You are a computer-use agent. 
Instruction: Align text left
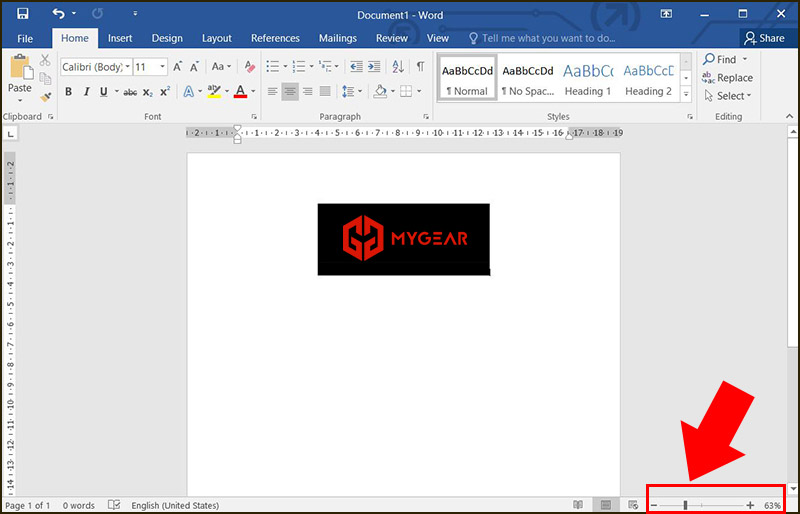[x=272, y=92]
